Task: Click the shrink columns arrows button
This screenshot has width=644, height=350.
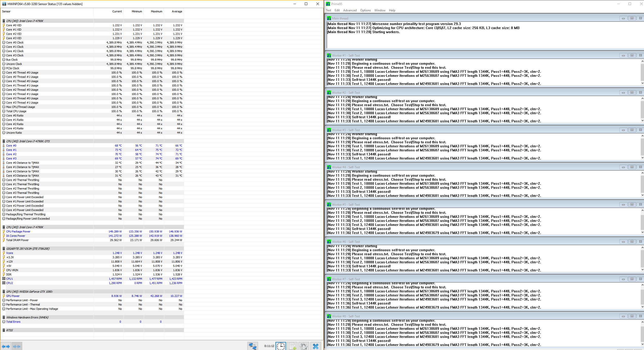Action: click(x=17, y=346)
